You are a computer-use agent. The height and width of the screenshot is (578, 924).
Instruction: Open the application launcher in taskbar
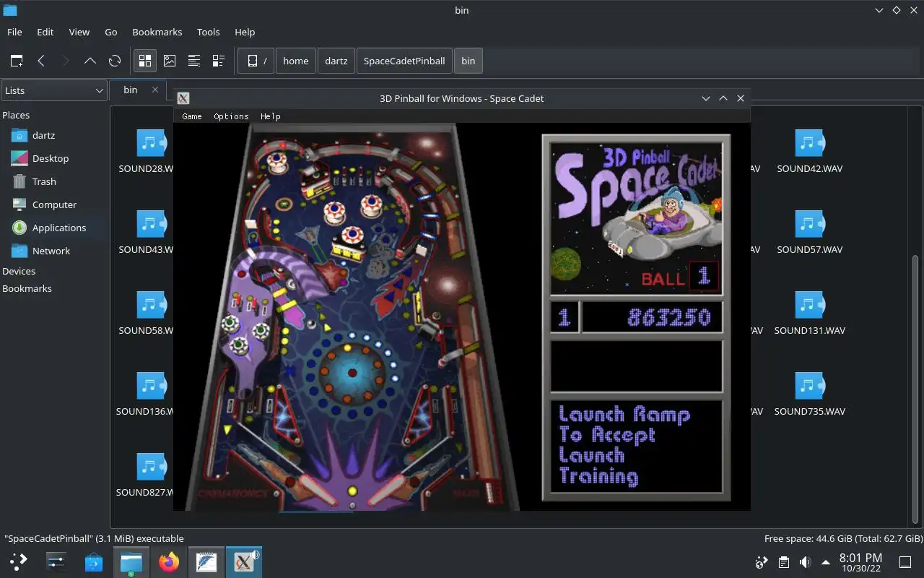19,561
